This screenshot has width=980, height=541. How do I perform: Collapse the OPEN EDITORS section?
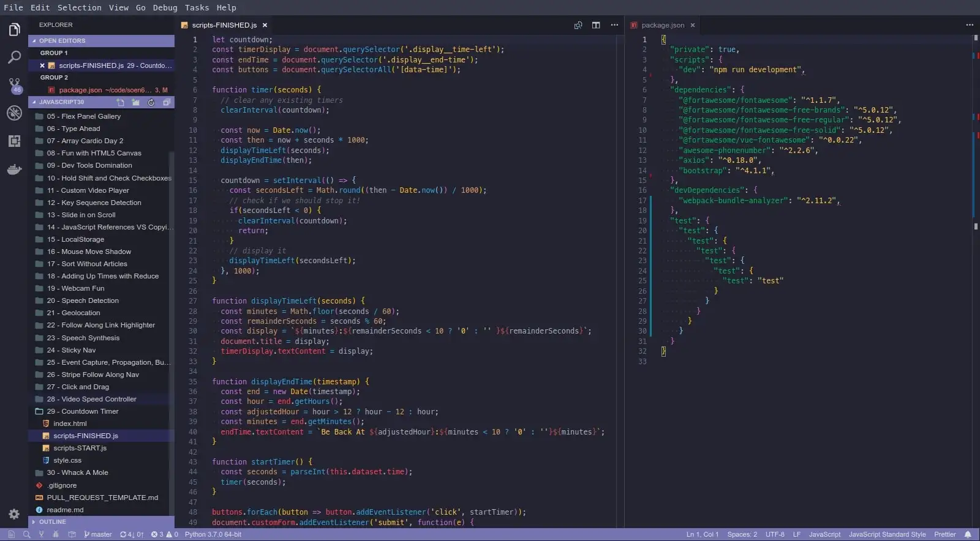tap(101, 40)
